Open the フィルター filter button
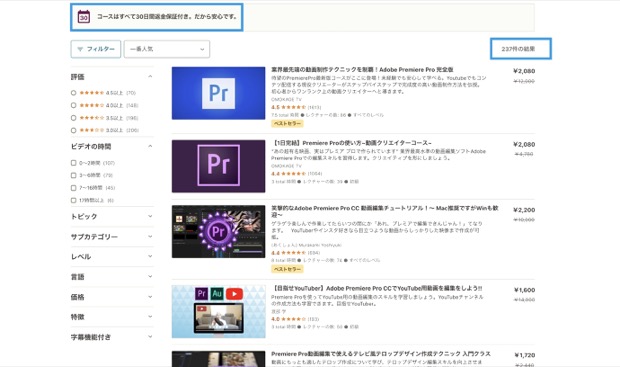Screen dimensions: 620x367 point(96,49)
